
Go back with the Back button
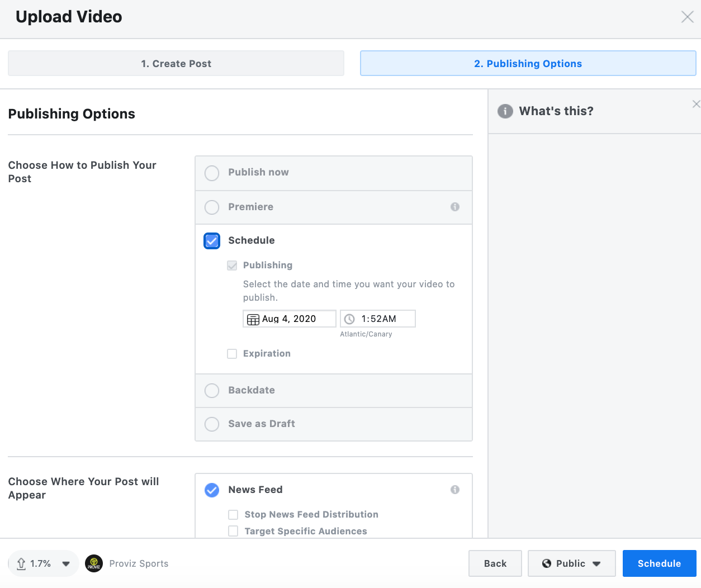pyautogui.click(x=495, y=563)
